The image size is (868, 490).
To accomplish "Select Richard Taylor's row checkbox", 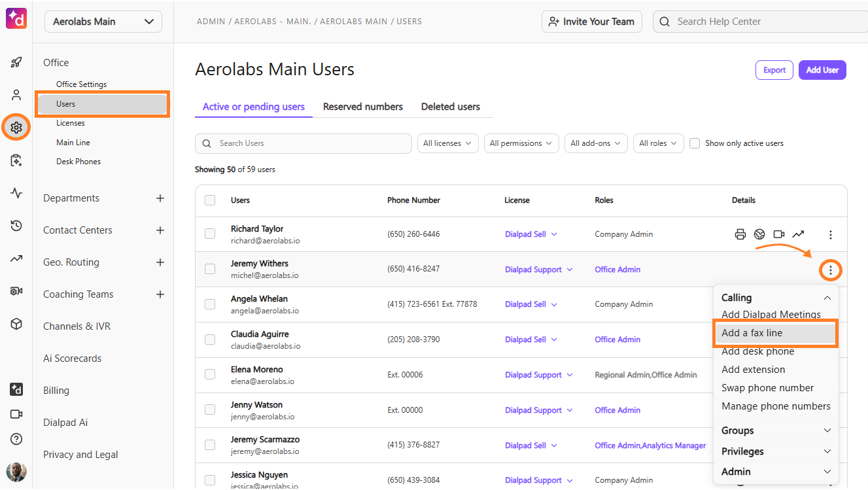I will (210, 234).
